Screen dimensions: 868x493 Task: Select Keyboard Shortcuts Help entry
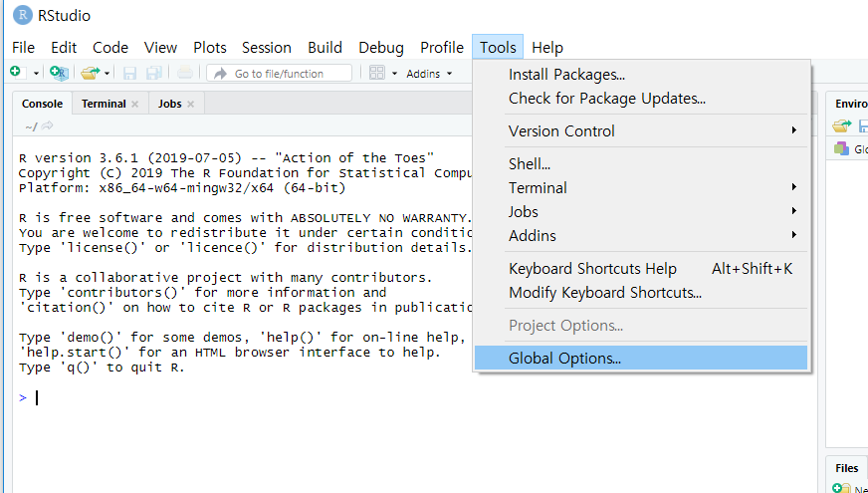641,269
